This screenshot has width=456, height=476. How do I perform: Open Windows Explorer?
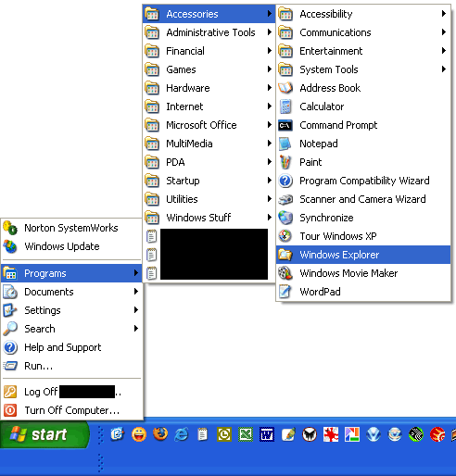click(363, 255)
